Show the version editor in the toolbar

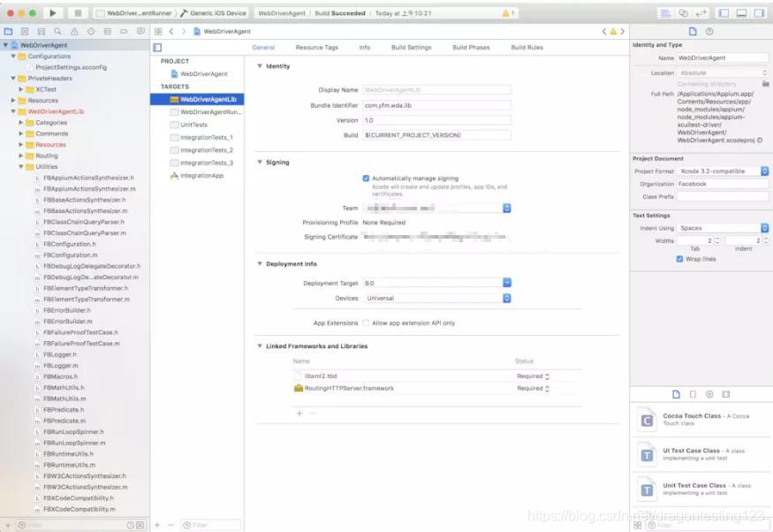coord(701,13)
